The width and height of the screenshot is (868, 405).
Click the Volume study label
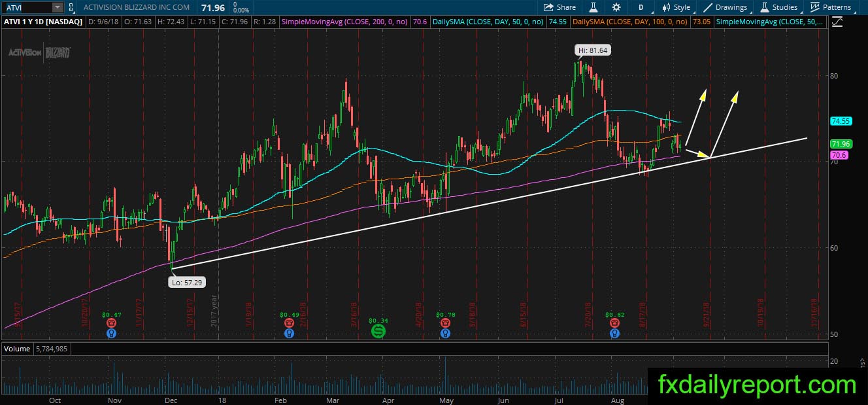(16, 349)
